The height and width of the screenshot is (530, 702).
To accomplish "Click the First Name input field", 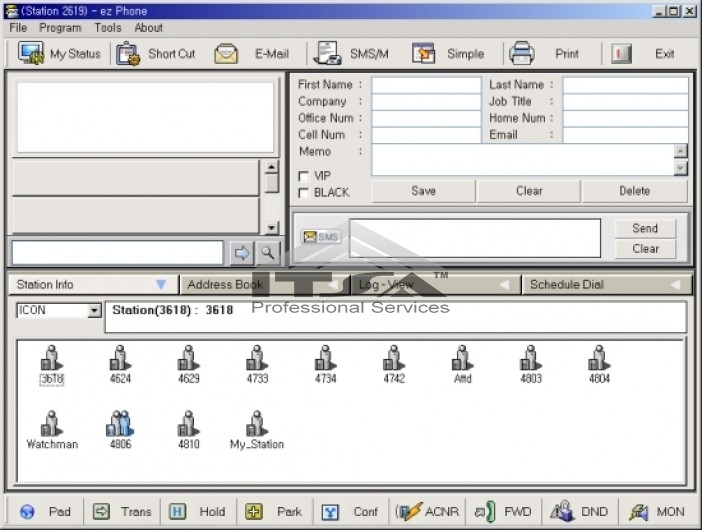I will coord(426,85).
